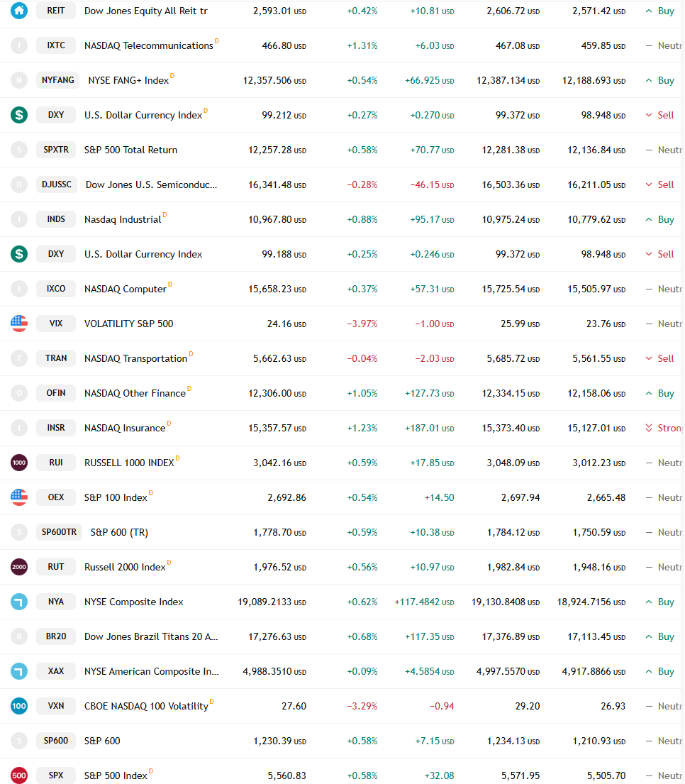The image size is (685, 784).
Task: Open NYSE FANG+ Index page
Action: coord(128,80)
